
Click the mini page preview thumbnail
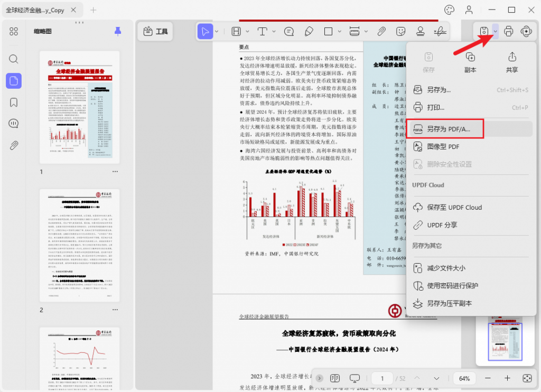[x=505, y=341]
